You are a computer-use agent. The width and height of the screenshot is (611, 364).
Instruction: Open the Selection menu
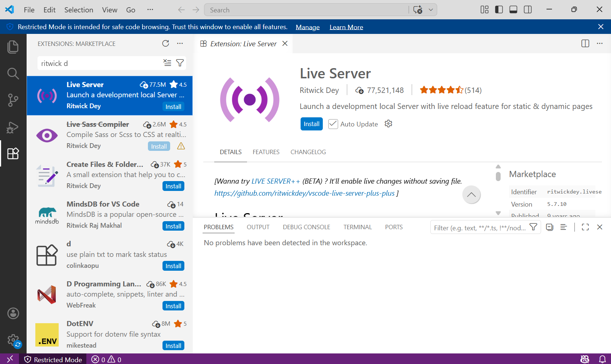79,10
